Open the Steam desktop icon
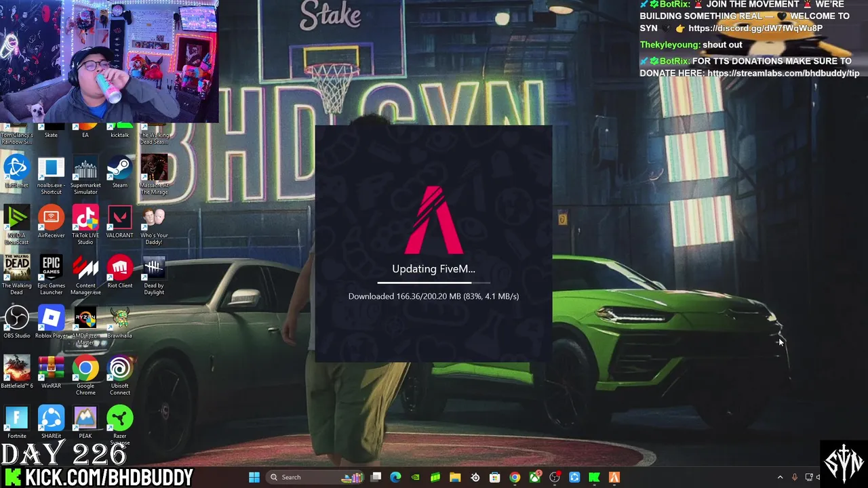The height and width of the screenshot is (488, 868). click(120, 172)
